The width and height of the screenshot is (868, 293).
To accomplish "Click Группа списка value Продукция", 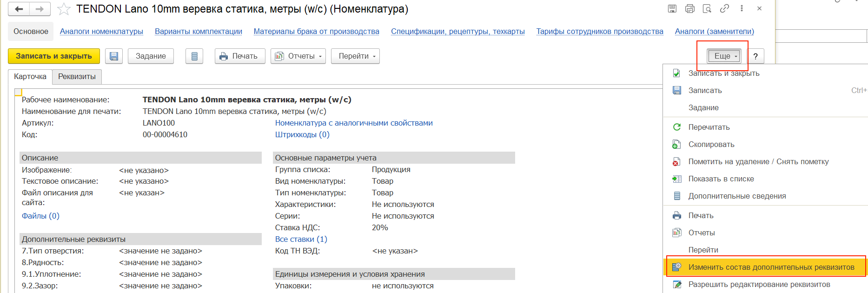I will (x=391, y=170).
